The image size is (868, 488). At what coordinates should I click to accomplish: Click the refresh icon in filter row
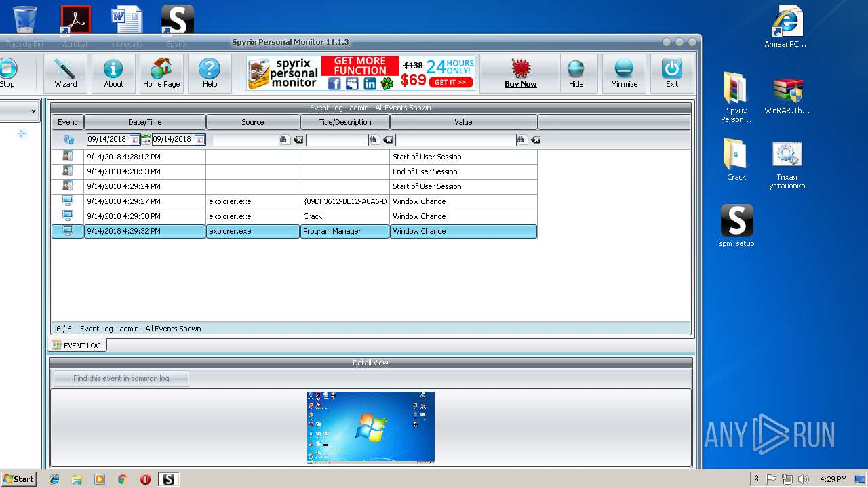coord(68,140)
